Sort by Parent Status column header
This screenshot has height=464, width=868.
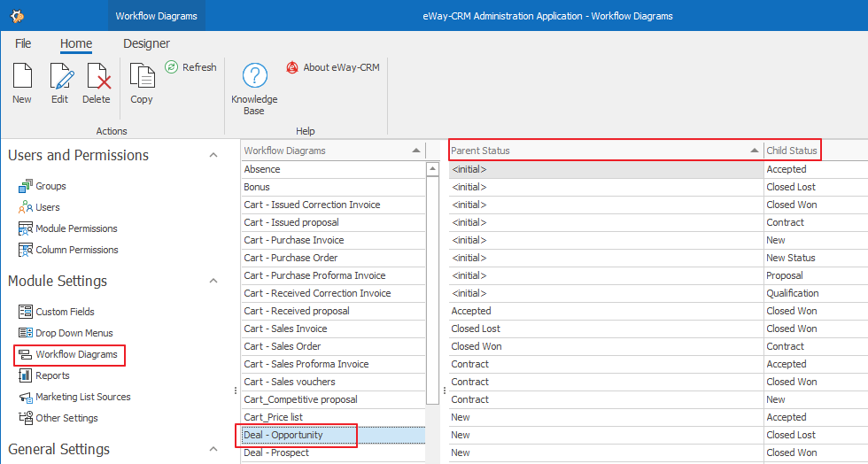click(x=606, y=151)
